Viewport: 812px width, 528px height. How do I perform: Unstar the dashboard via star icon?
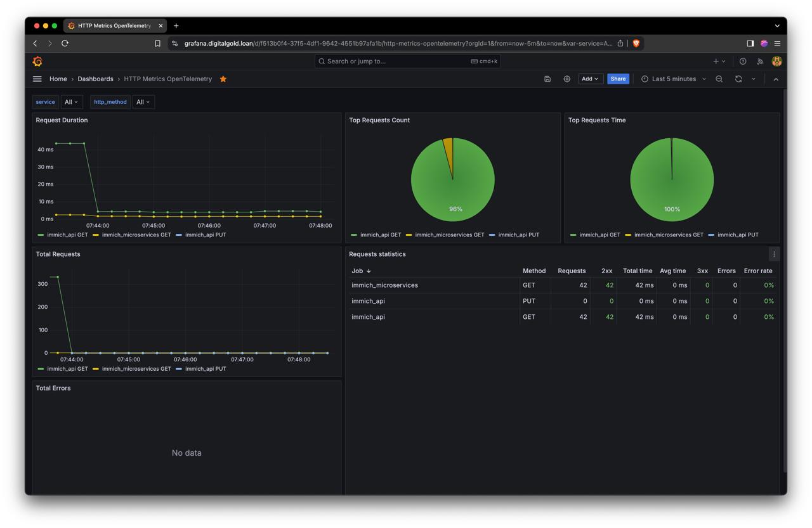coord(223,79)
